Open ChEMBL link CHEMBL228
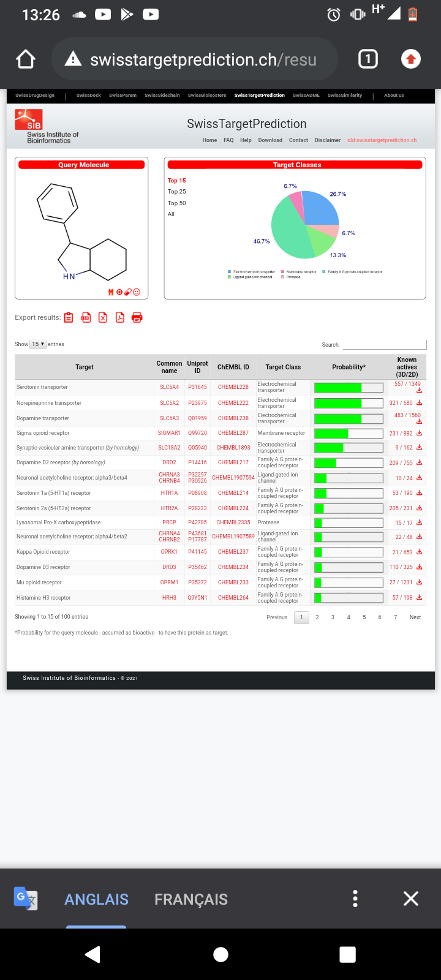 233,387
